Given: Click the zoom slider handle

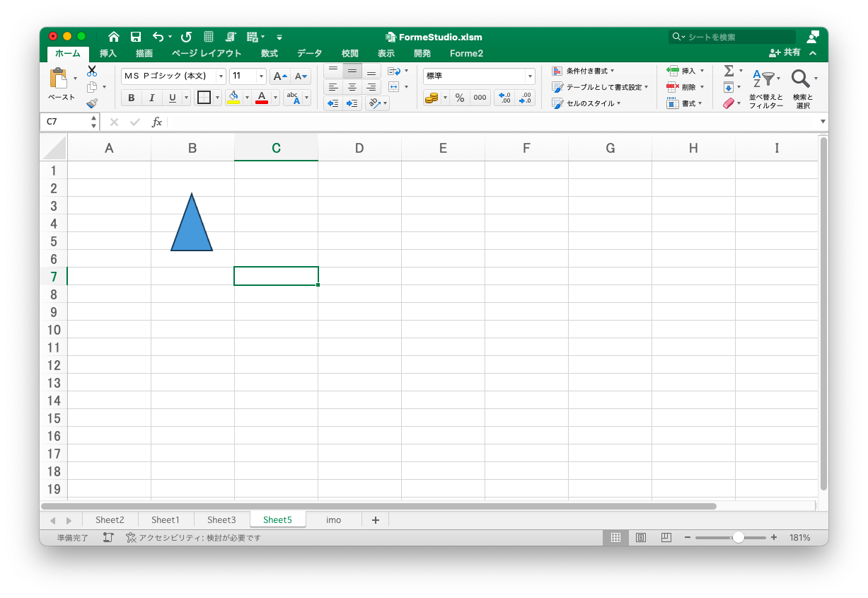Looking at the screenshot, I should pos(738,538).
